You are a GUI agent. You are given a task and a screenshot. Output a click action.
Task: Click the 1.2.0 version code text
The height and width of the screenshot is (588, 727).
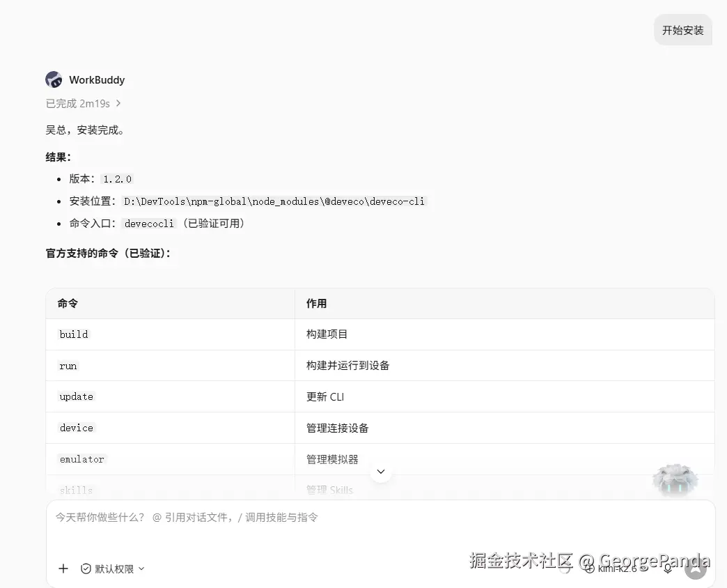pyautogui.click(x=117, y=179)
